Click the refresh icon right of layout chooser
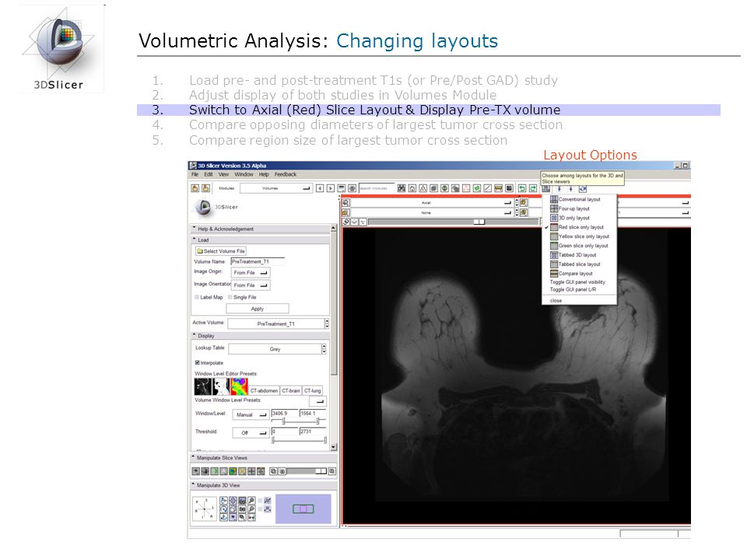The width and height of the screenshot is (747, 560). pyautogui.click(x=582, y=188)
